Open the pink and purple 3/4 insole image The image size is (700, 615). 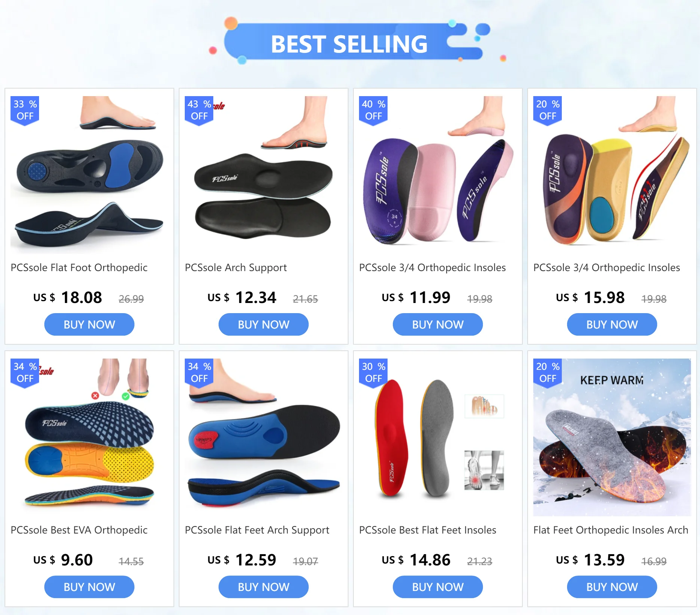click(x=438, y=175)
